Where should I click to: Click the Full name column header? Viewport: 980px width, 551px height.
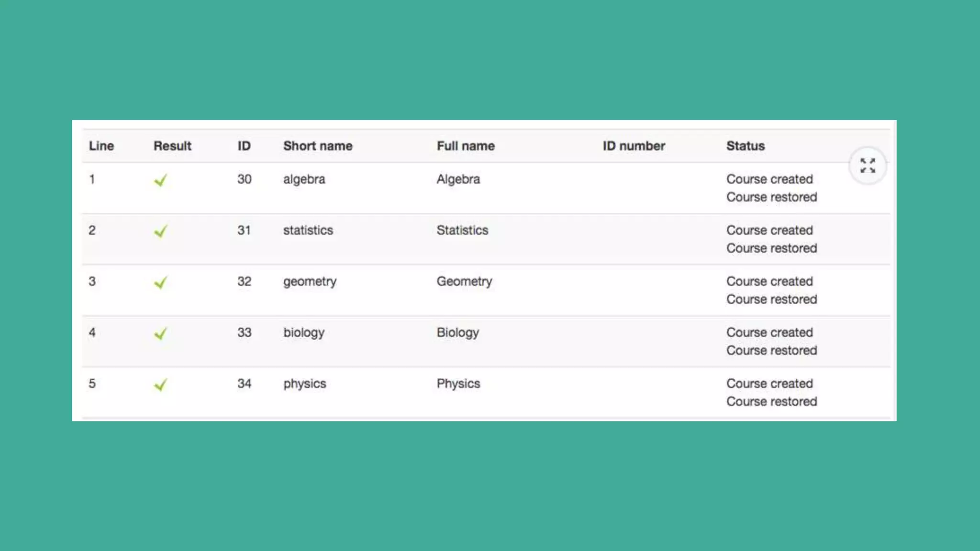(466, 146)
